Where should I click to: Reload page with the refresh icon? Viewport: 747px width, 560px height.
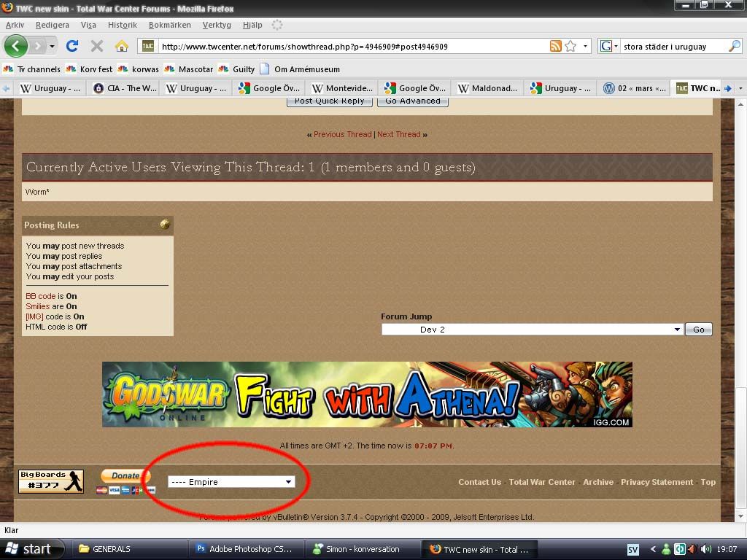coord(72,46)
